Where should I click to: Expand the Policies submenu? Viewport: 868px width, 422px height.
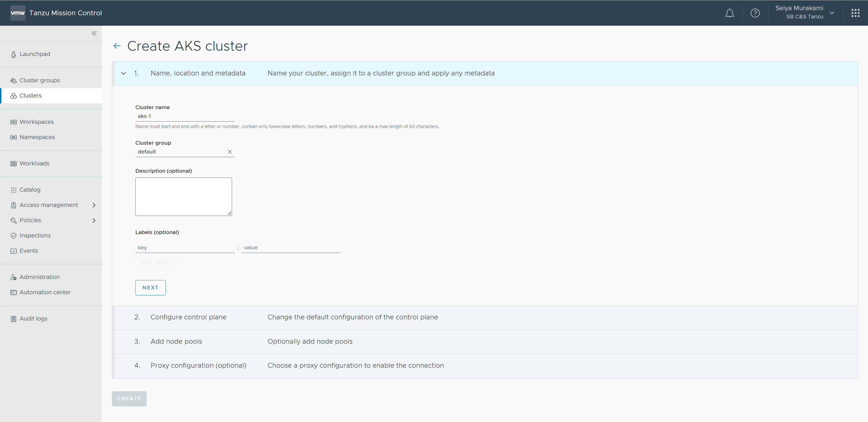pos(94,220)
